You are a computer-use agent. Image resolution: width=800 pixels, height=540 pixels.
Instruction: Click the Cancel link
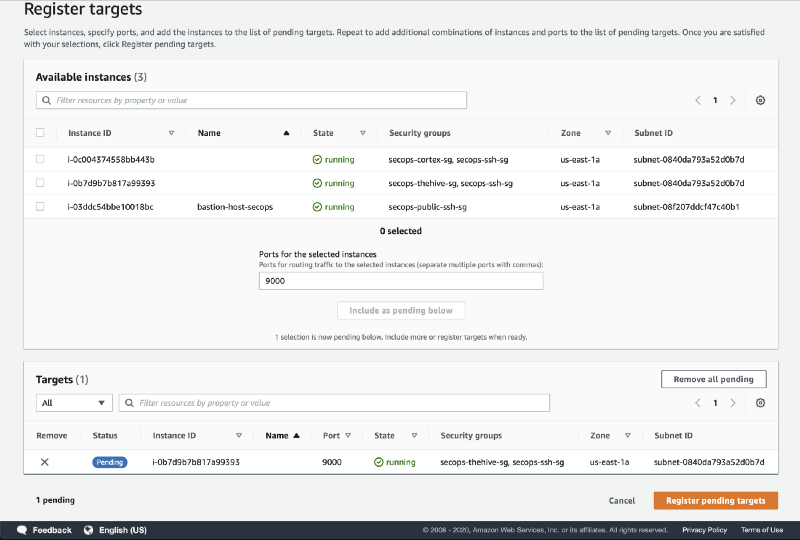click(622, 500)
